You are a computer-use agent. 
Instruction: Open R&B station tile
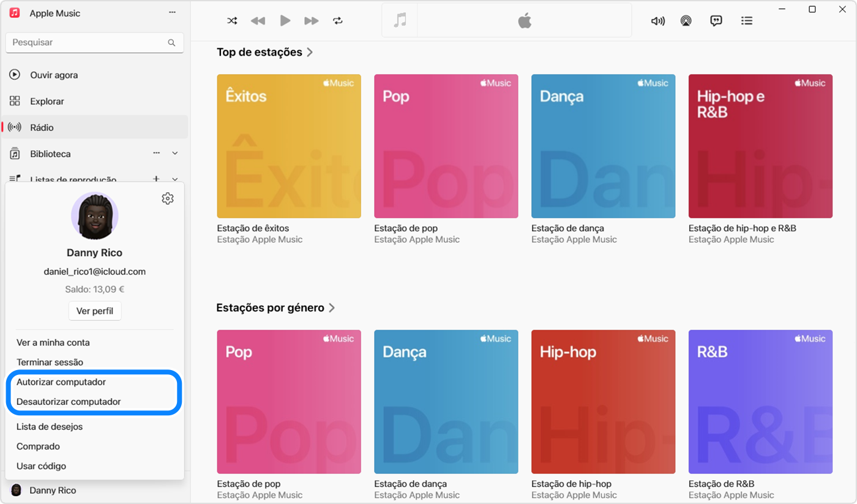point(761,402)
